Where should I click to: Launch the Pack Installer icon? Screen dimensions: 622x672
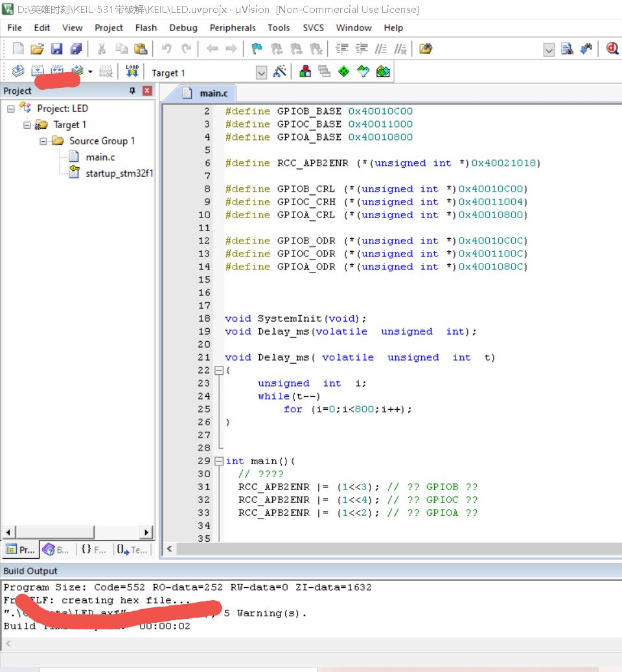click(383, 71)
